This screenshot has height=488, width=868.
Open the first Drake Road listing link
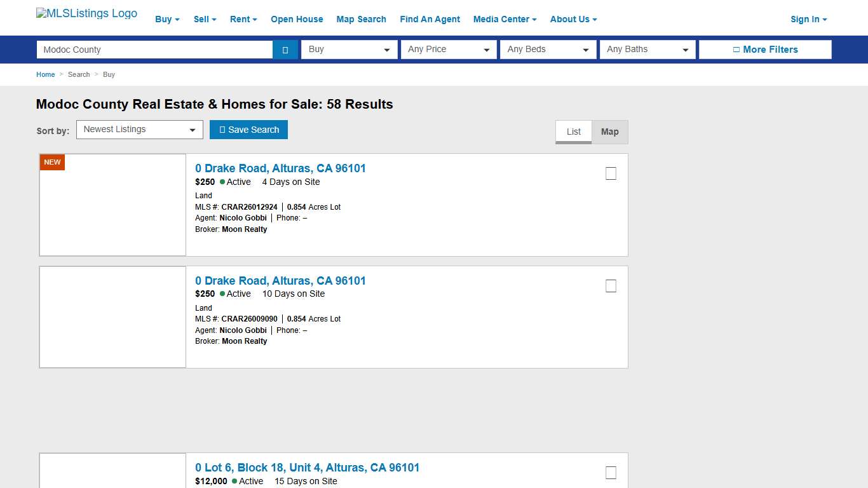[280, 168]
